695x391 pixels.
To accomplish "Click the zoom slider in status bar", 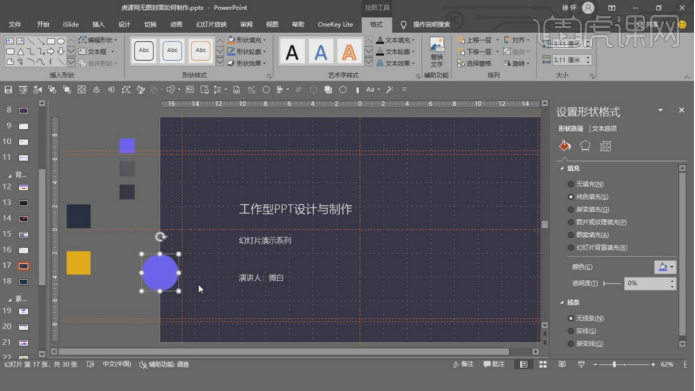I will click(624, 364).
